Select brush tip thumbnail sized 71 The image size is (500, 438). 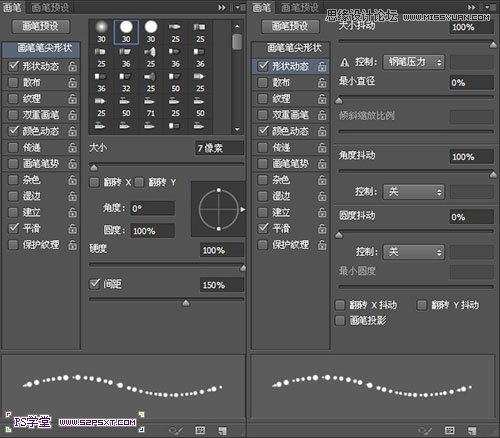point(151,107)
